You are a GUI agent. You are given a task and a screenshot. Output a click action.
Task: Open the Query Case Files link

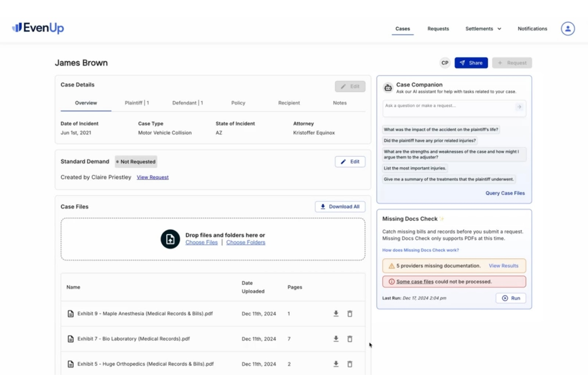click(x=505, y=193)
